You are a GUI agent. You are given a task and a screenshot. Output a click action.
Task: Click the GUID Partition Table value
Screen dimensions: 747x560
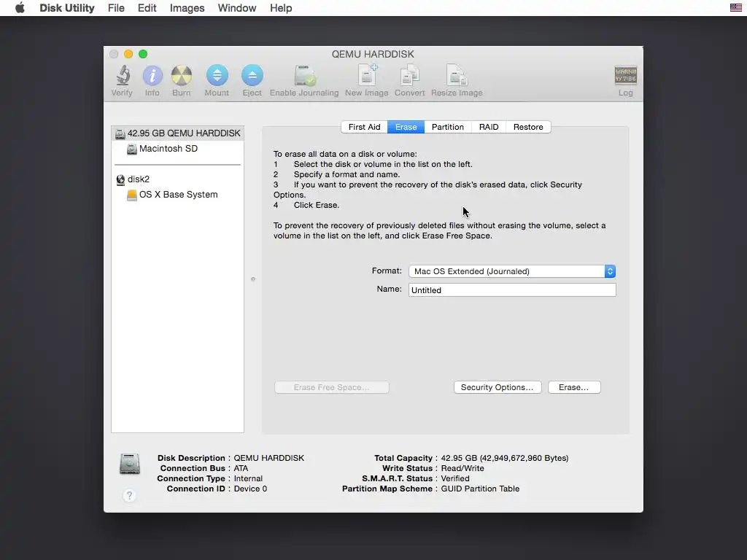click(x=480, y=489)
